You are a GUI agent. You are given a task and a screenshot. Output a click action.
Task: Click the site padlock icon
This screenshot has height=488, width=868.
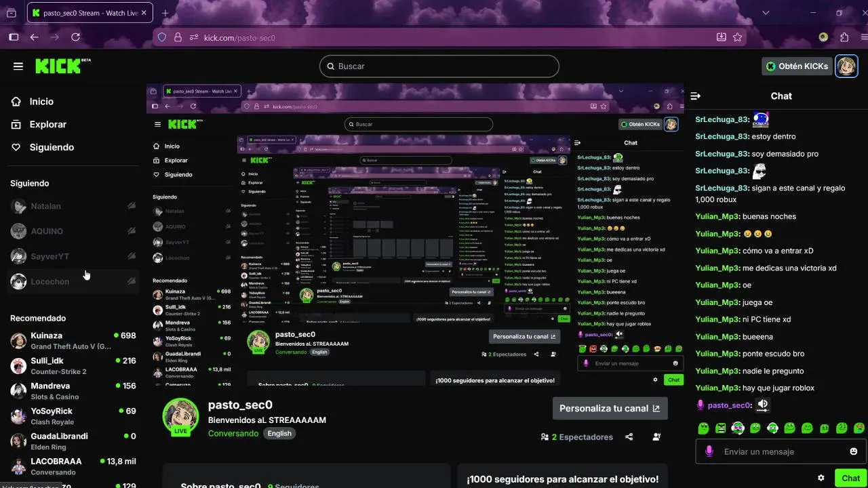click(178, 38)
